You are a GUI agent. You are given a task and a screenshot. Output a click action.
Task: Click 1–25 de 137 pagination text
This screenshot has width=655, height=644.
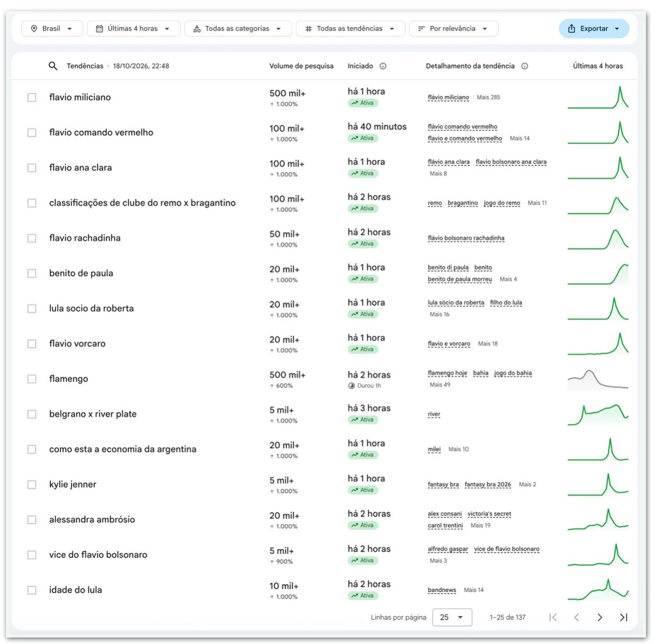[507, 617]
